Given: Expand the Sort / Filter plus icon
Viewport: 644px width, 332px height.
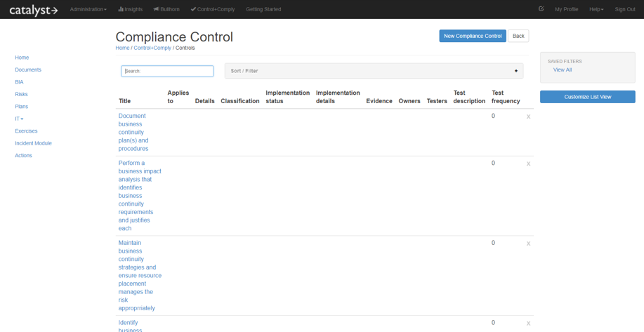Looking at the screenshot, I should pyautogui.click(x=516, y=71).
